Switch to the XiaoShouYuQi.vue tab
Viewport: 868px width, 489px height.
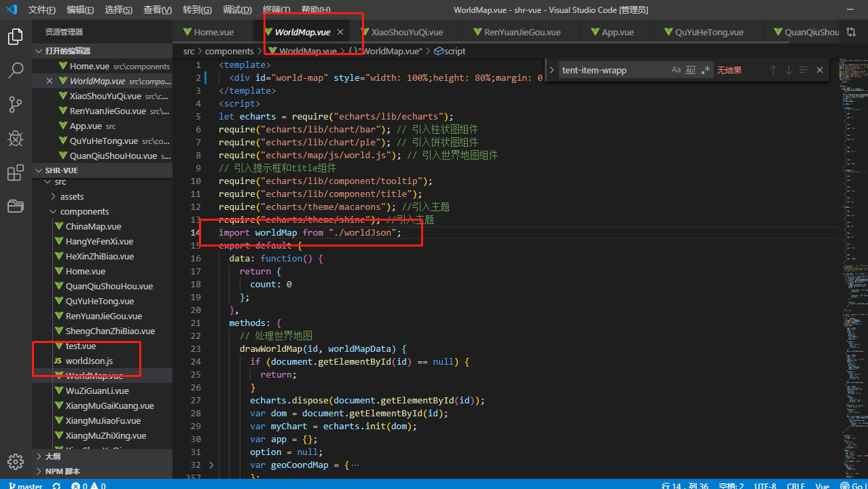406,32
